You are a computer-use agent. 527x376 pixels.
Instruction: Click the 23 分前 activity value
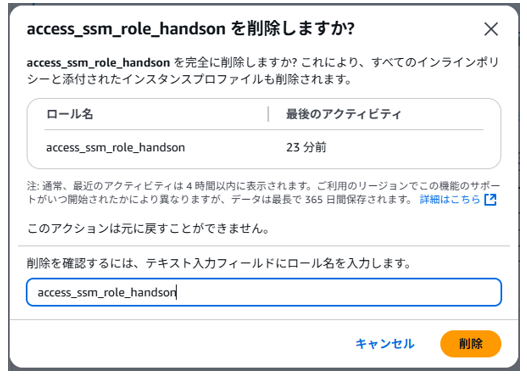306,148
